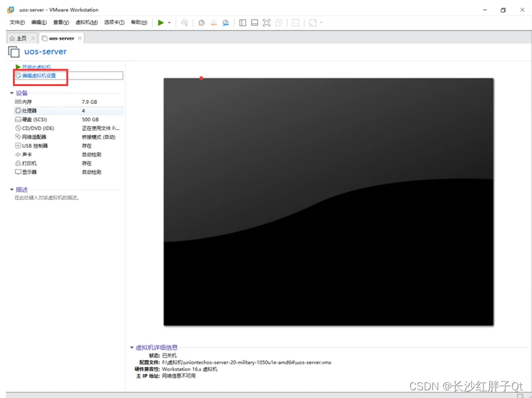Select the 处理器 processor device row
The image size is (532, 398).
point(30,111)
